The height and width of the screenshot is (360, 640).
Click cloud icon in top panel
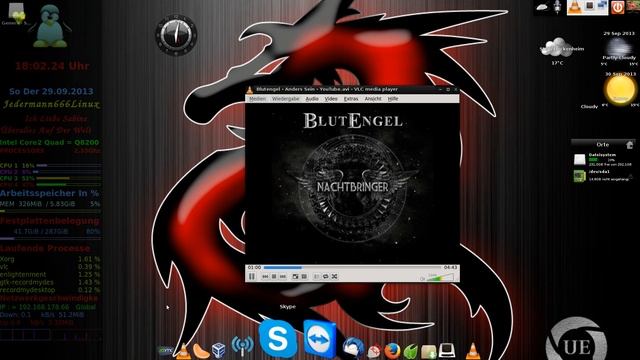pyautogui.click(x=542, y=7)
